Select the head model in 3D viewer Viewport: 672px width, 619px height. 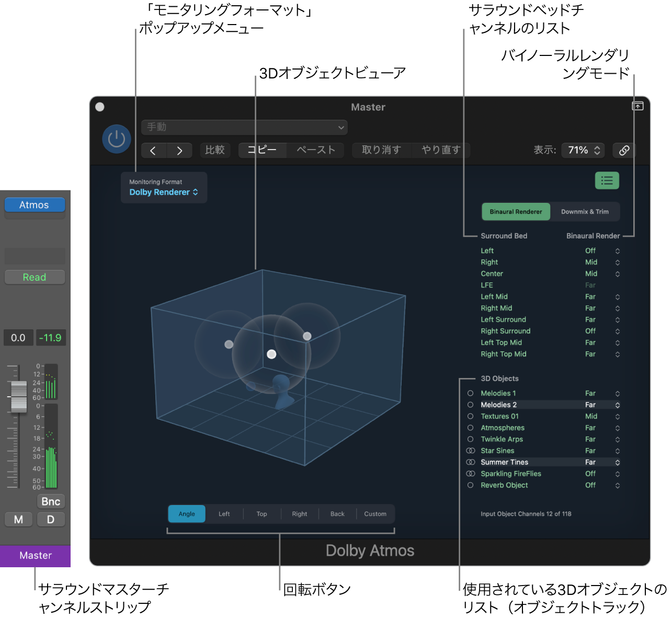tap(283, 391)
